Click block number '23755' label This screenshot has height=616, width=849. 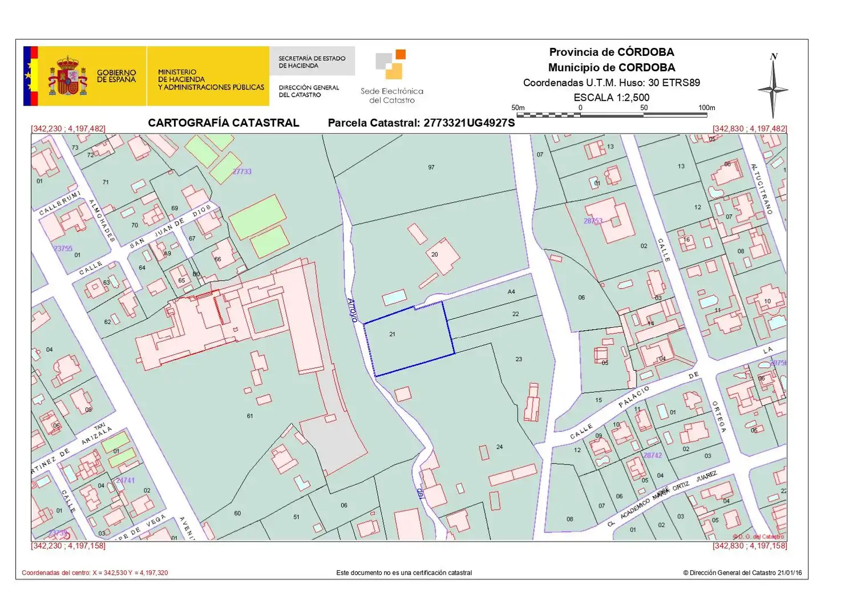tap(63, 249)
